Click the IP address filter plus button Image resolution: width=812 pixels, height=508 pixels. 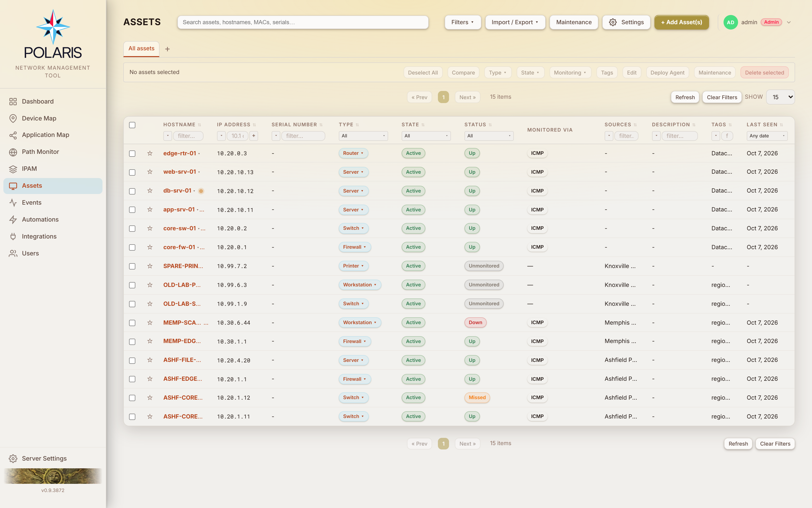pyautogui.click(x=254, y=136)
